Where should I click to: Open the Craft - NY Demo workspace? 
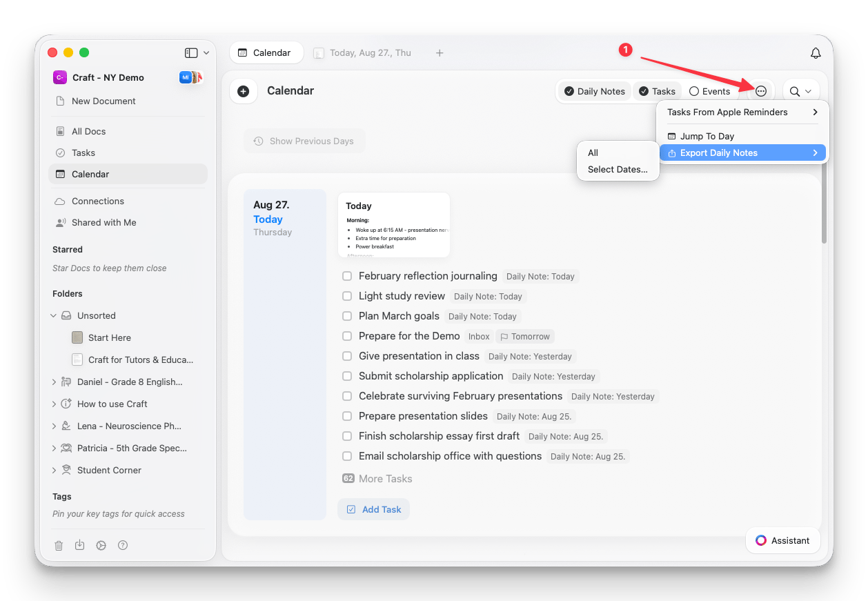108,77
